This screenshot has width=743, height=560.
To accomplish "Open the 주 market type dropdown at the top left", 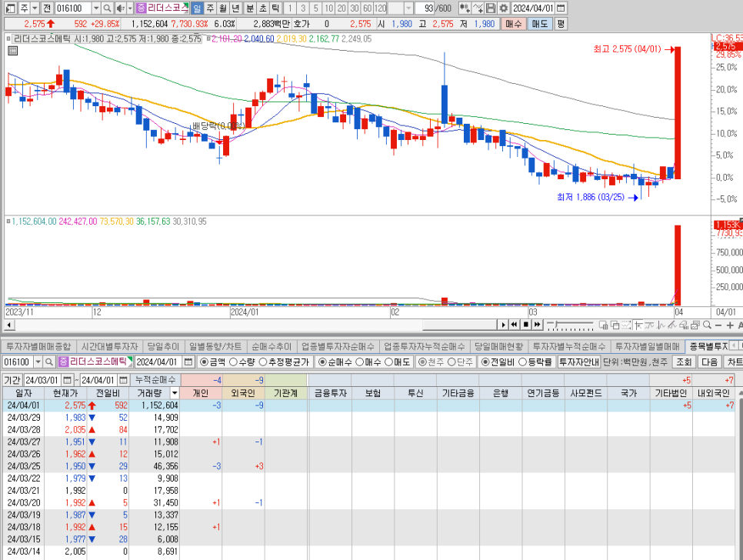I will coord(35,8).
